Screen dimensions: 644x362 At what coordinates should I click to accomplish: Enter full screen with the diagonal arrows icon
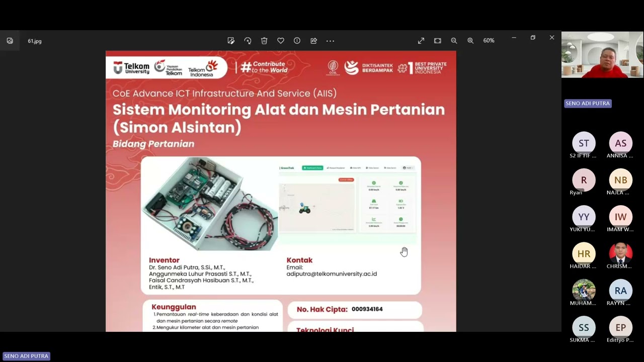point(421,41)
